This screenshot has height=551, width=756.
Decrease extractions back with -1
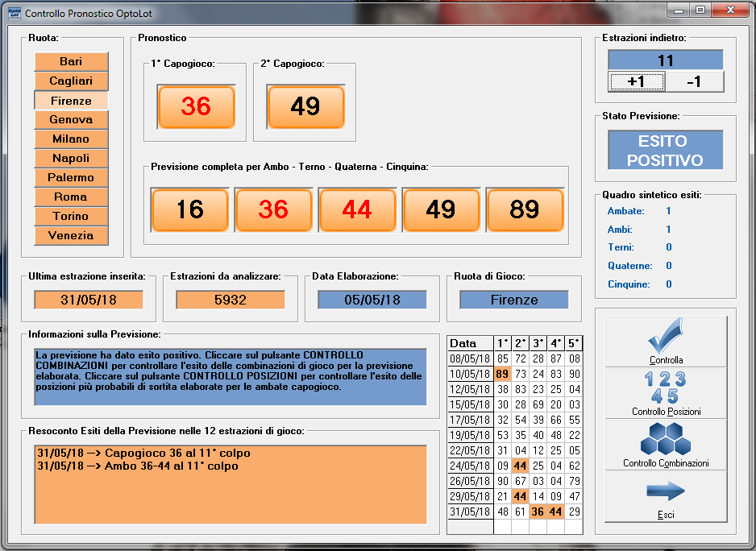point(694,81)
